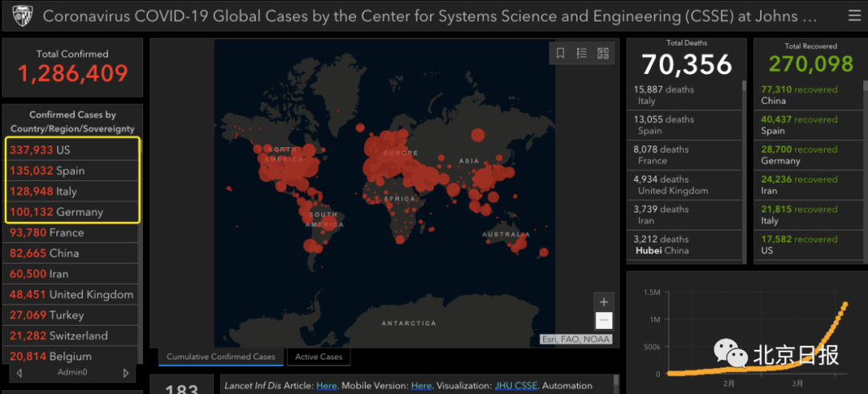This screenshot has width=868, height=394.
Task: Zoom out on the map
Action: (x=604, y=321)
